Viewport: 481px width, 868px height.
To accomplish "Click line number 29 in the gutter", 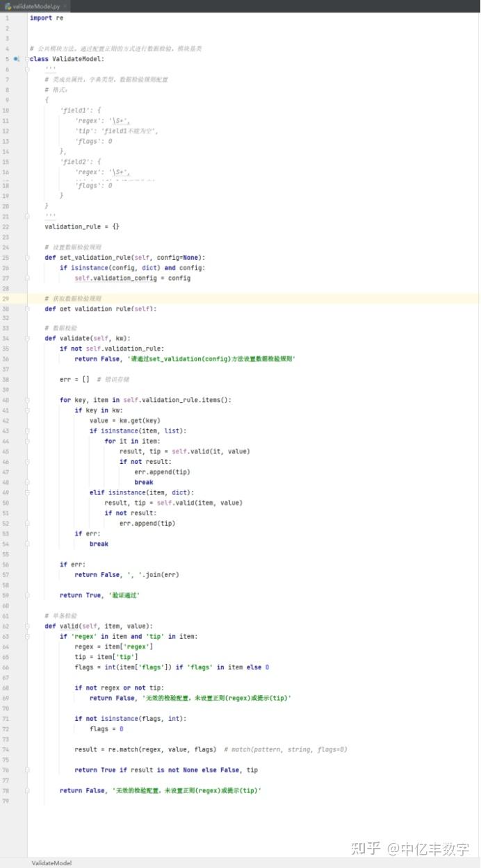I will 6,299.
